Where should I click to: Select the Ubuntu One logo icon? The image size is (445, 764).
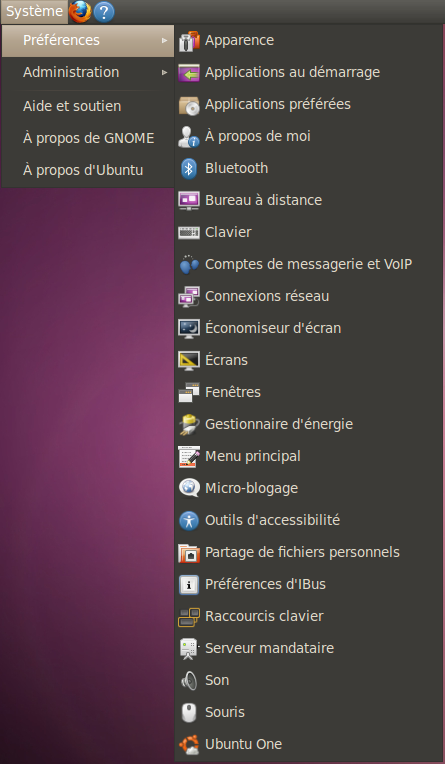click(x=189, y=745)
